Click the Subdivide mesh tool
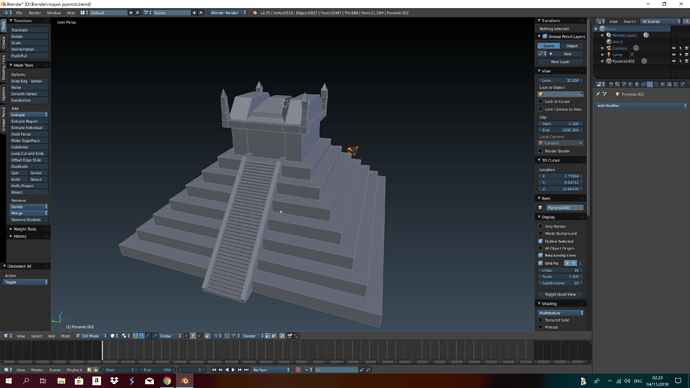The width and height of the screenshot is (690, 388). pos(29,147)
